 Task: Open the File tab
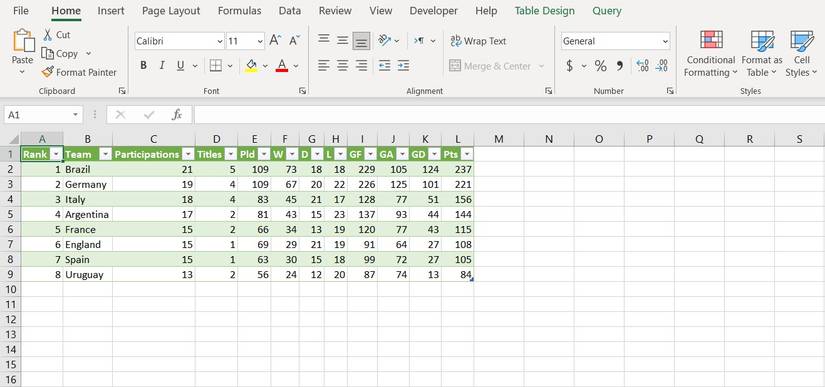coord(21,11)
